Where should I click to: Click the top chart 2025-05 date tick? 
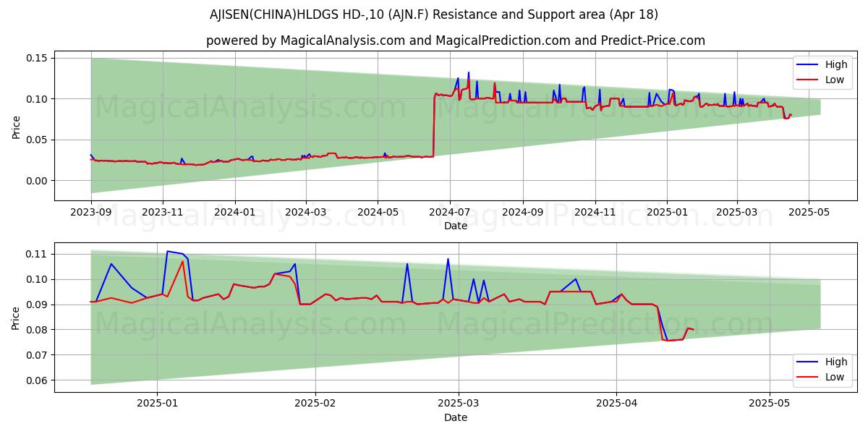pos(809,214)
